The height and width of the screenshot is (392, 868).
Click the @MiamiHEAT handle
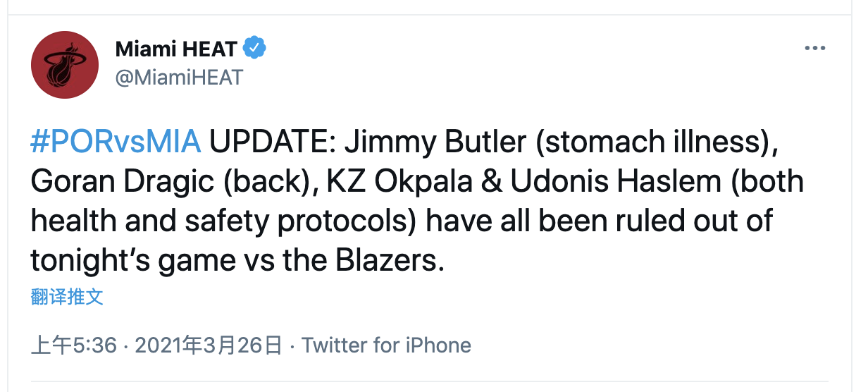pos(178,77)
